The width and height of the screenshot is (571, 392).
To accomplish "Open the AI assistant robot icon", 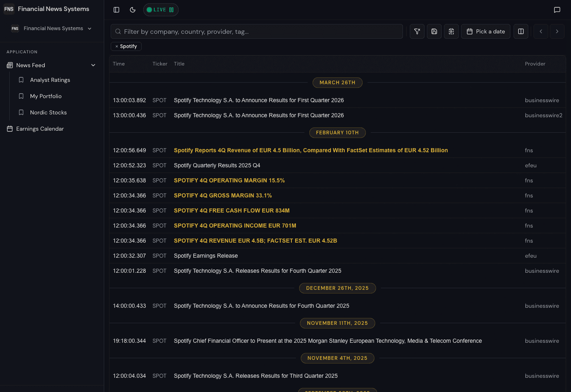I will click(451, 31).
